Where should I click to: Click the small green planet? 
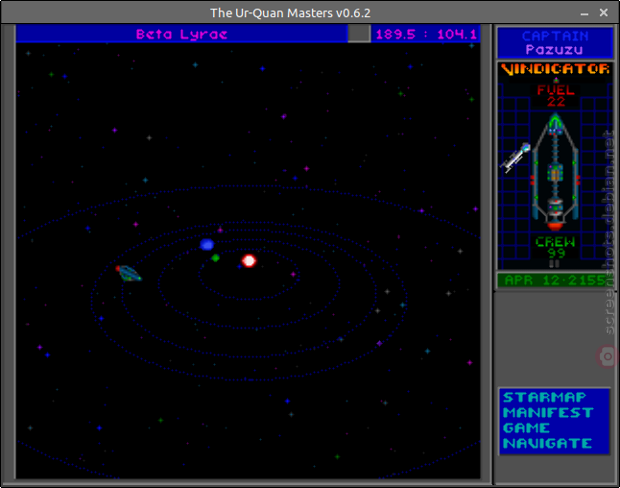click(215, 258)
